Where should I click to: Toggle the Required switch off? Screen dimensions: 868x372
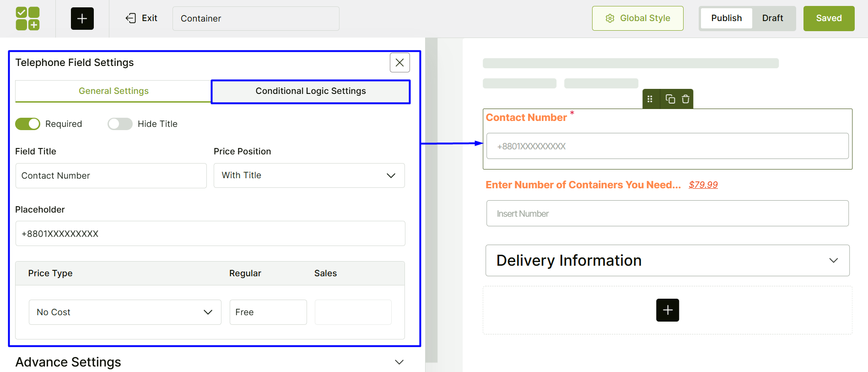pos(28,124)
